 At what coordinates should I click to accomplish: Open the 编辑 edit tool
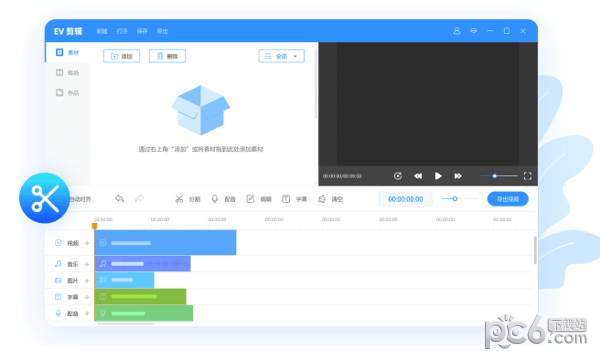tap(259, 199)
